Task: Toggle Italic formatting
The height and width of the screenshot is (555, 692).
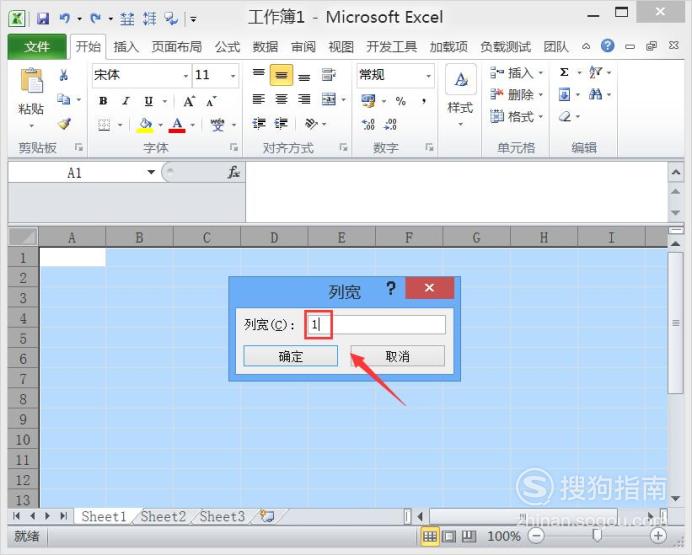Action: coord(126,101)
